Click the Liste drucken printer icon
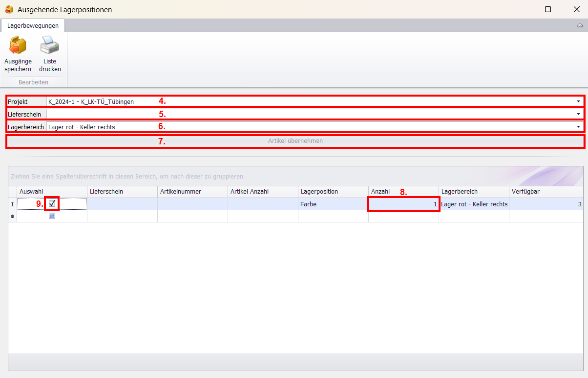588x378 pixels. click(x=50, y=46)
